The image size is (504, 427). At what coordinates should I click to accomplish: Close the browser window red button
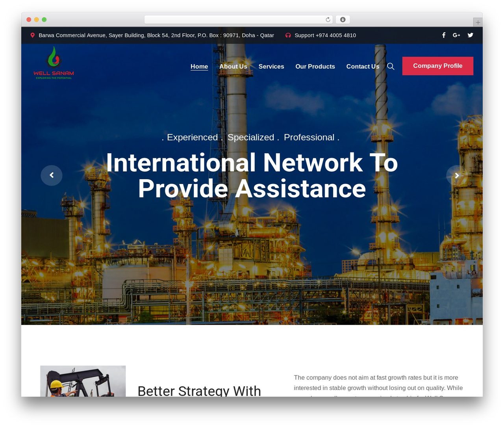click(x=29, y=20)
